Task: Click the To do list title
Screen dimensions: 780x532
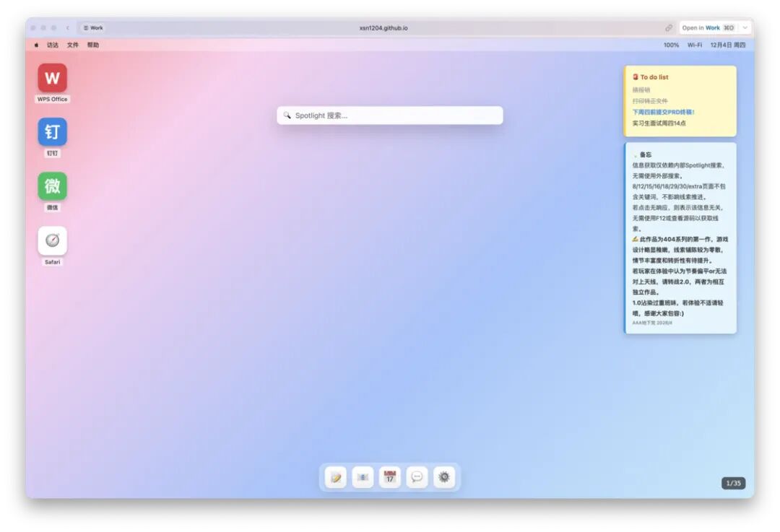Action: tap(650, 77)
